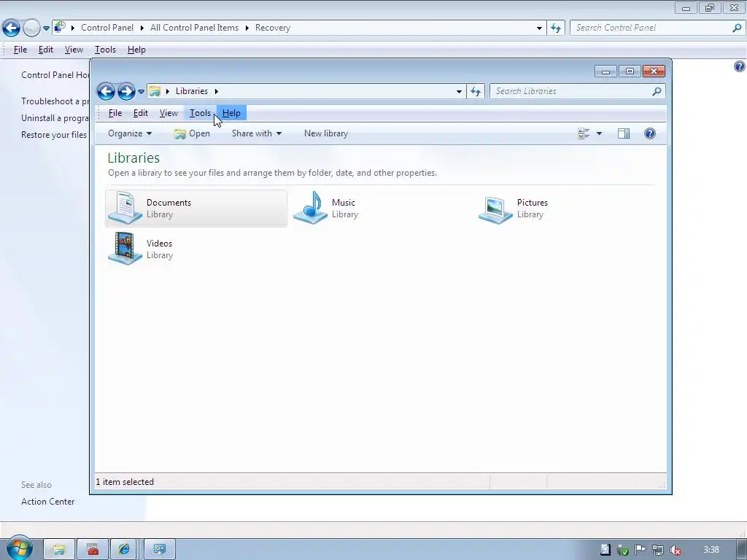Click Show desktop button at taskbar end
Image resolution: width=747 pixels, height=560 pixels.
point(742,550)
